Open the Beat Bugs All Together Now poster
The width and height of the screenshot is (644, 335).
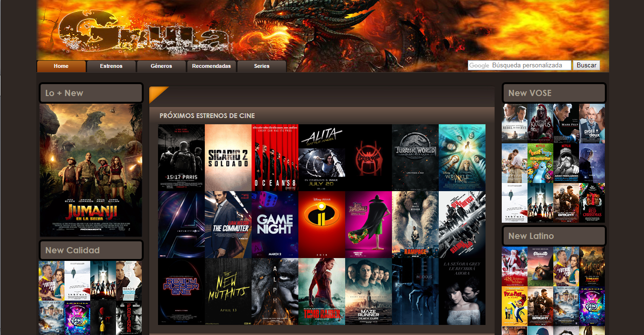[x=540, y=163]
